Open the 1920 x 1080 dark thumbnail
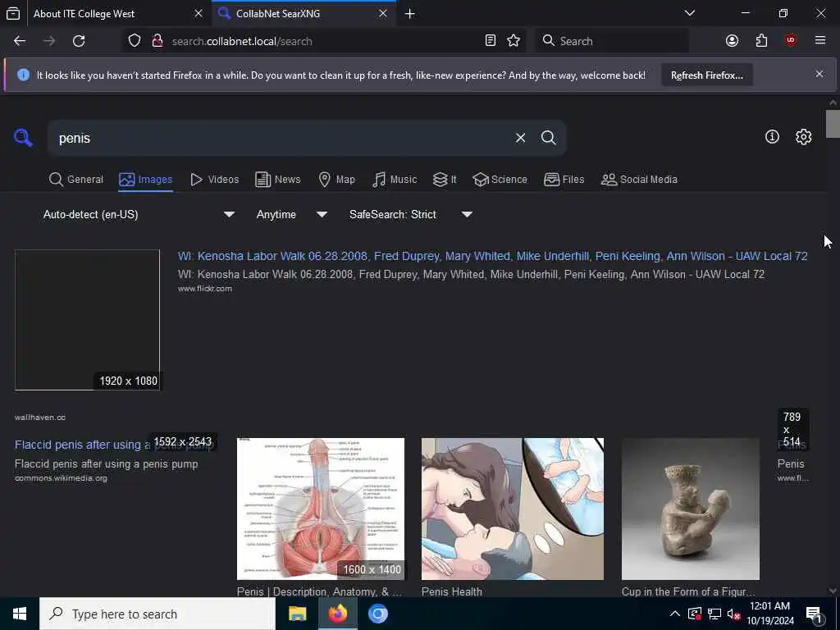 click(87, 320)
